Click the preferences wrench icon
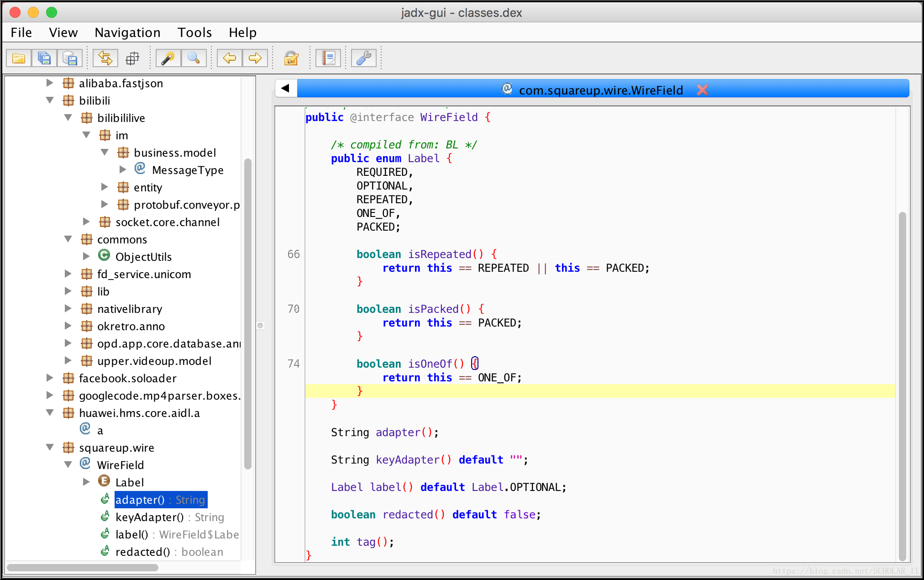The image size is (924, 580). pyautogui.click(x=363, y=58)
